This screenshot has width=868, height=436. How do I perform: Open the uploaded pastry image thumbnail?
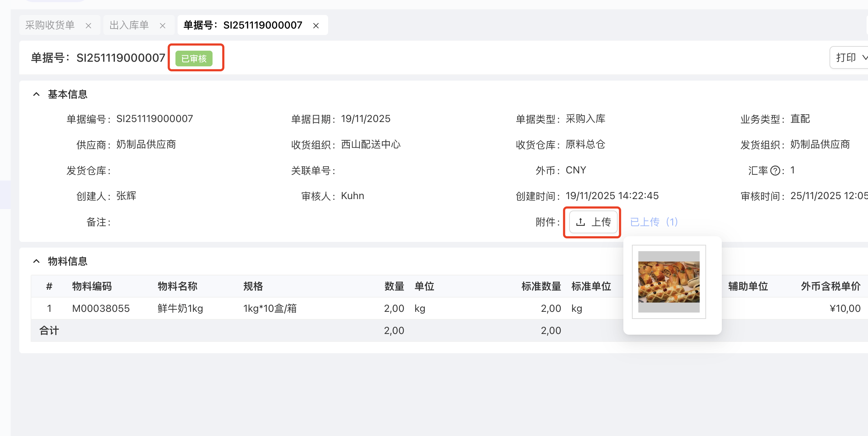(x=669, y=282)
